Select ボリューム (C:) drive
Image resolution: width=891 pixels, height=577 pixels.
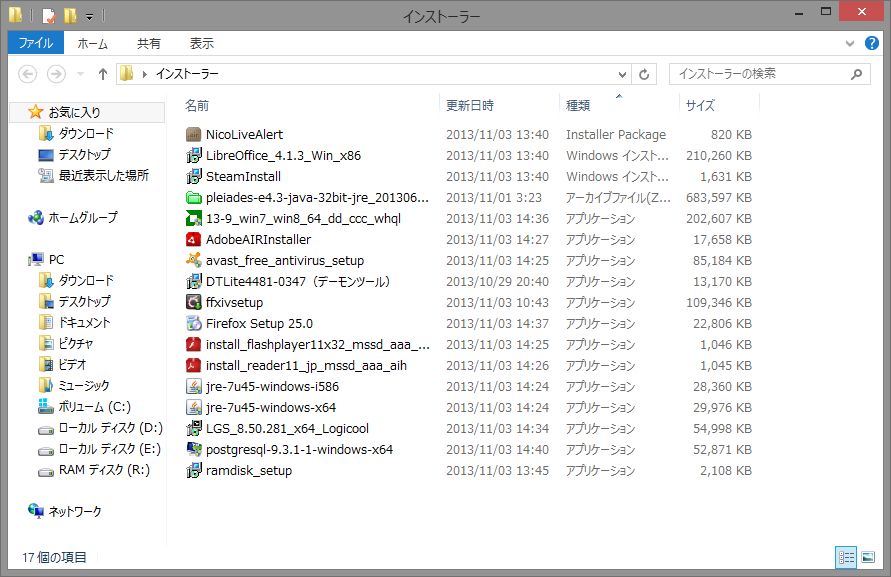pyautogui.click(x=95, y=407)
